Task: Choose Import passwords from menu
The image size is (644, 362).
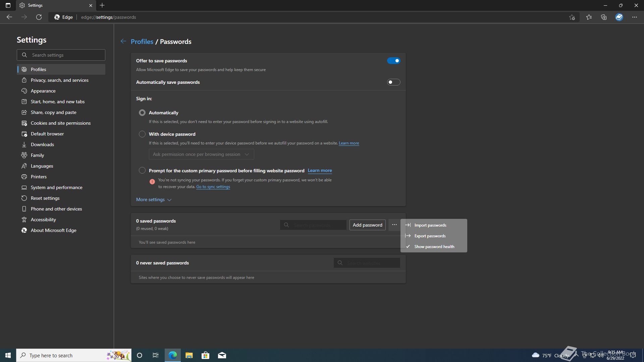Action: (x=434, y=225)
